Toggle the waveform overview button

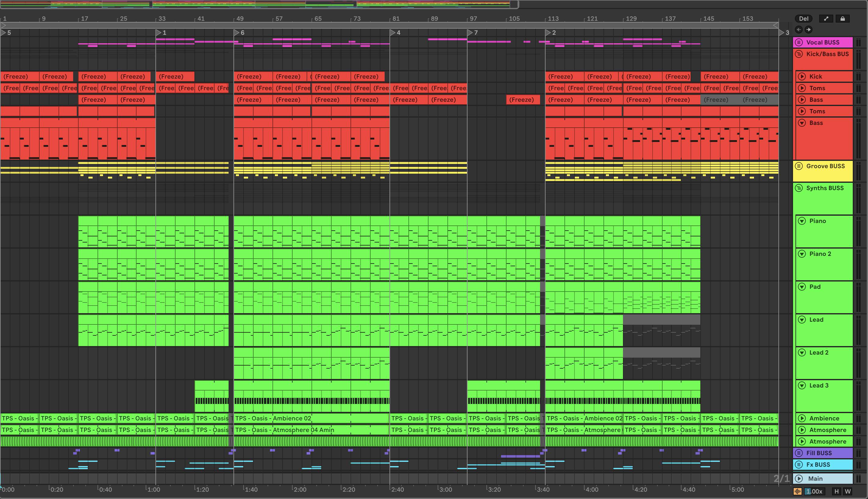[797, 491]
